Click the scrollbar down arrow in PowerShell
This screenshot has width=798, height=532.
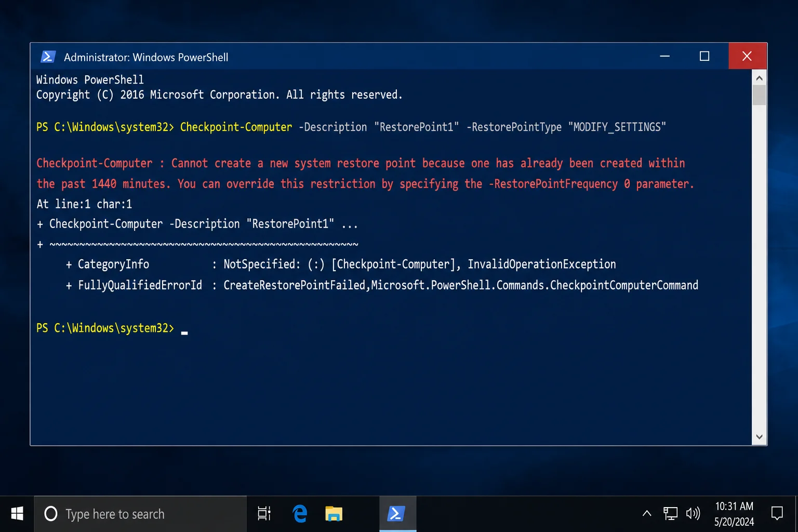pos(759,437)
